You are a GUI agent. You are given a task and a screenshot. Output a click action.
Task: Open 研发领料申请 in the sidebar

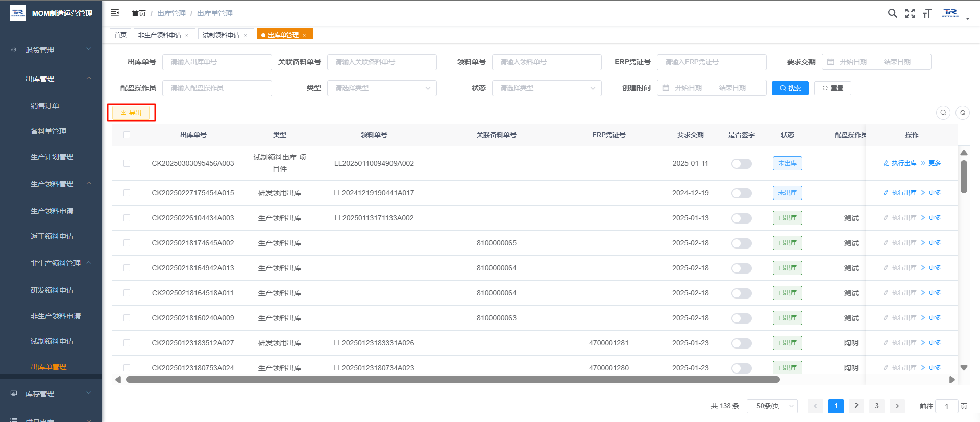tap(51, 290)
